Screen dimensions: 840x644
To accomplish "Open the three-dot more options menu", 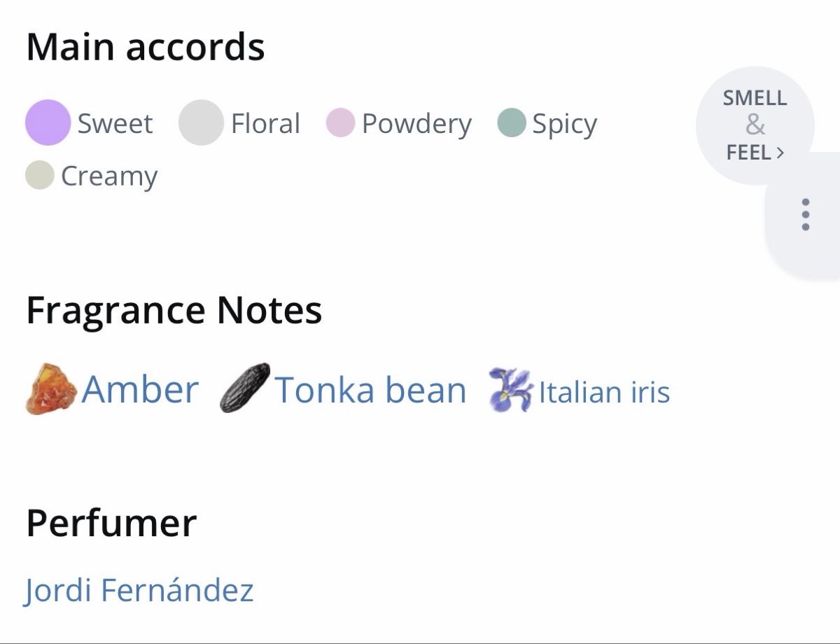I will tap(806, 215).
